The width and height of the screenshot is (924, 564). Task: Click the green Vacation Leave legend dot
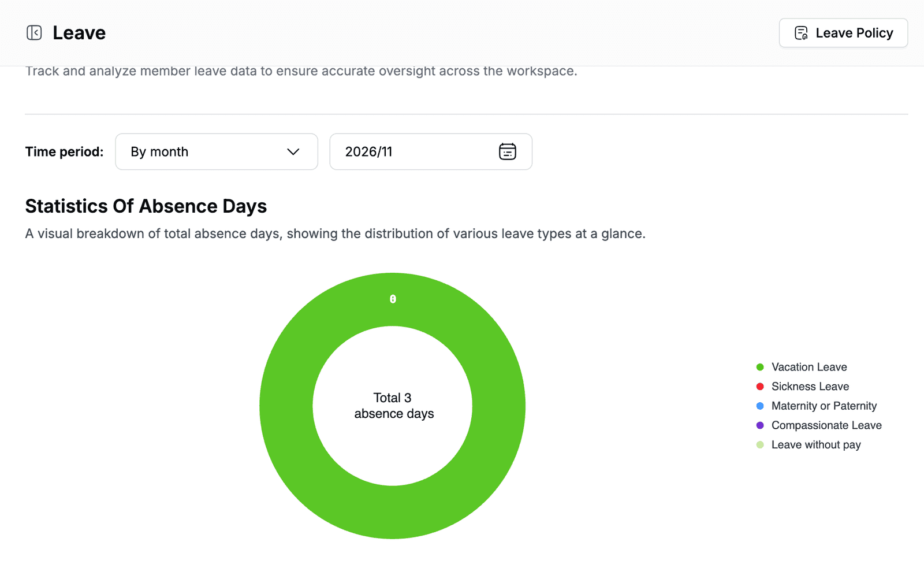click(x=760, y=367)
